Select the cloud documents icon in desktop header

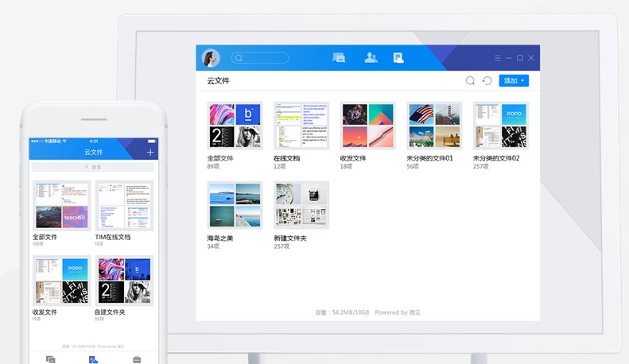(x=398, y=58)
